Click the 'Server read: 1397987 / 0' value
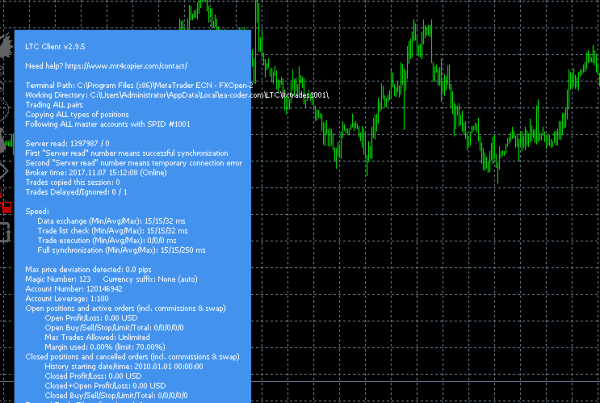This screenshot has height=403, width=600. pos(67,144)
